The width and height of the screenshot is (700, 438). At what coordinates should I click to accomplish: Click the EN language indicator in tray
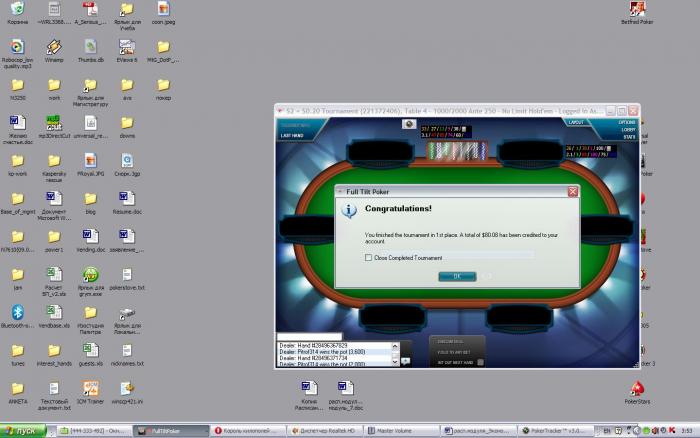[607, 431]
